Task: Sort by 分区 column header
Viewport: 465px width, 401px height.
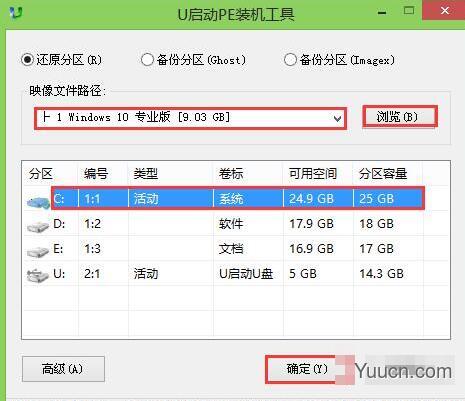Action: (41, 174)
